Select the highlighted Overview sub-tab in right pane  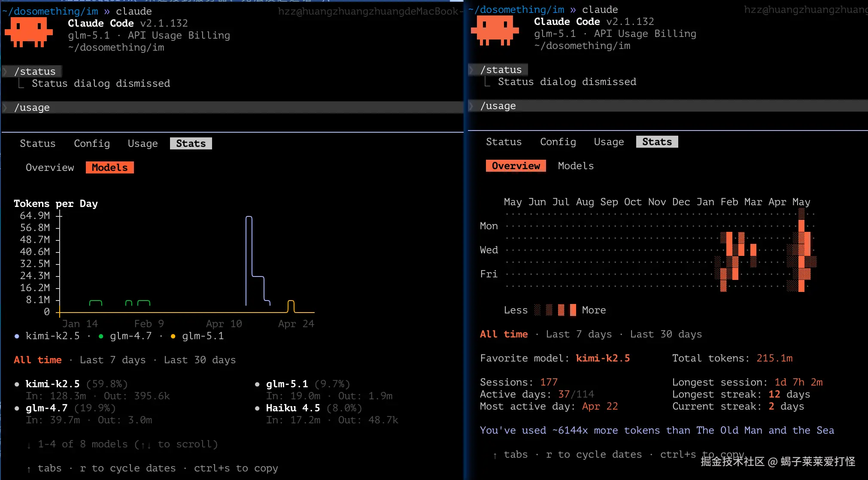click(x=516, y=166)
